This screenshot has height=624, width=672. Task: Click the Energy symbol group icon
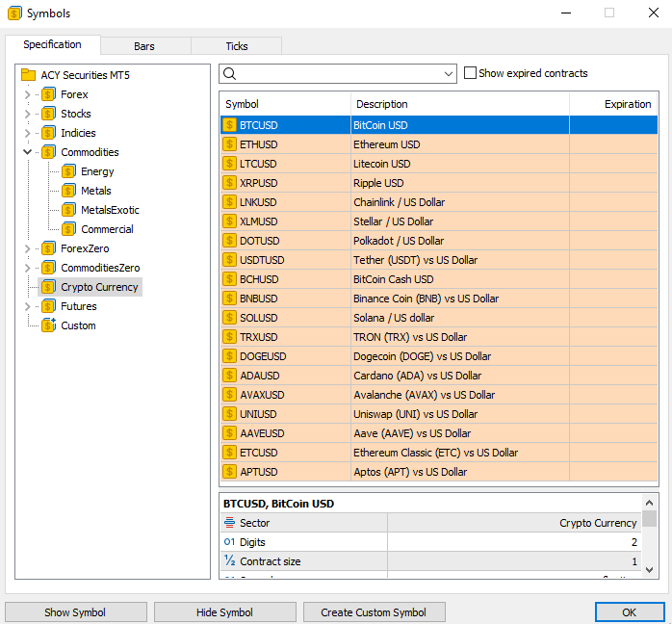(68, 171)
